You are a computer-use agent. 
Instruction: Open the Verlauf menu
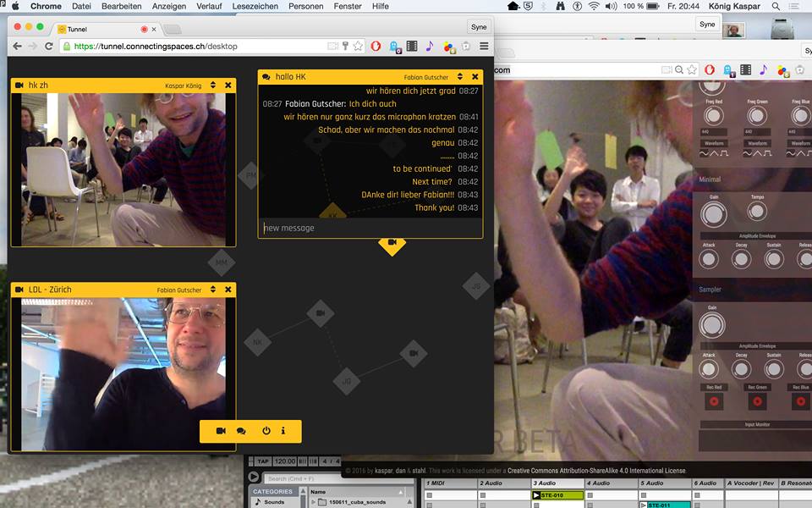pos(209,6)
